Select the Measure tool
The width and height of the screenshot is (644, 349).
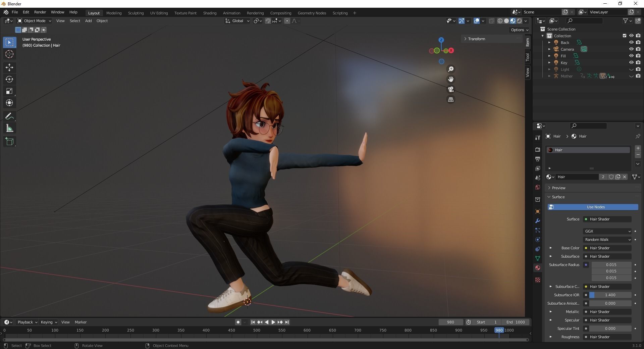click(x=9, y=128)
